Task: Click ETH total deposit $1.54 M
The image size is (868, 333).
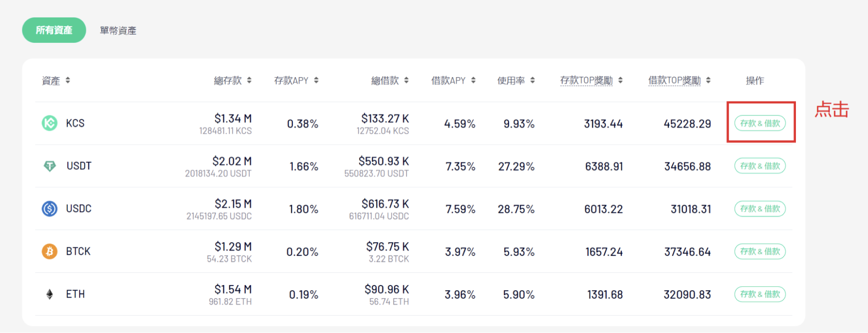Action: (233, 289)
